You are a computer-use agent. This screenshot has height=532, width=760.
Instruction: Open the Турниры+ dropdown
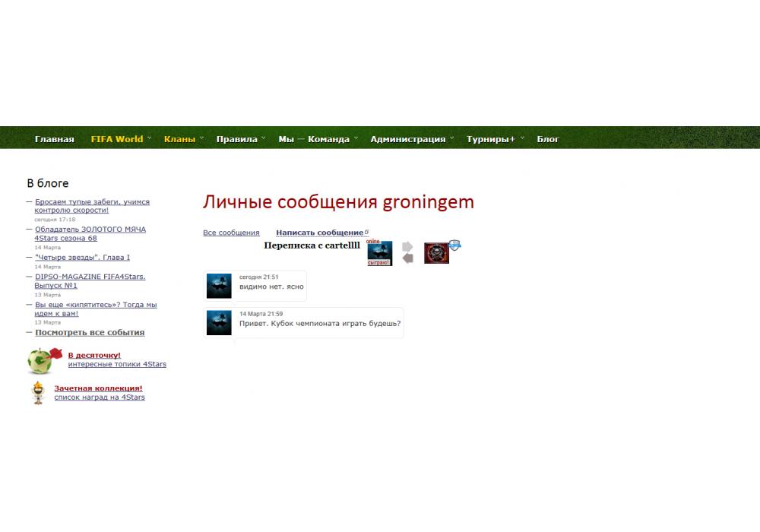(491, 139)
